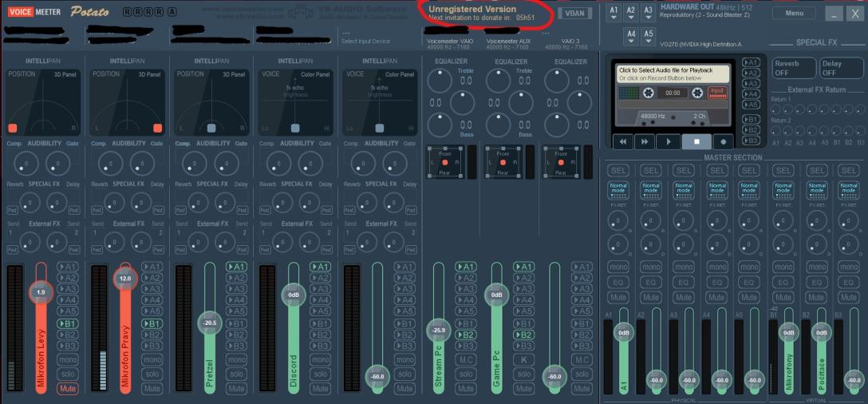Click the Reverb Post button on Mikrofon Levy strip

[12, 211]
